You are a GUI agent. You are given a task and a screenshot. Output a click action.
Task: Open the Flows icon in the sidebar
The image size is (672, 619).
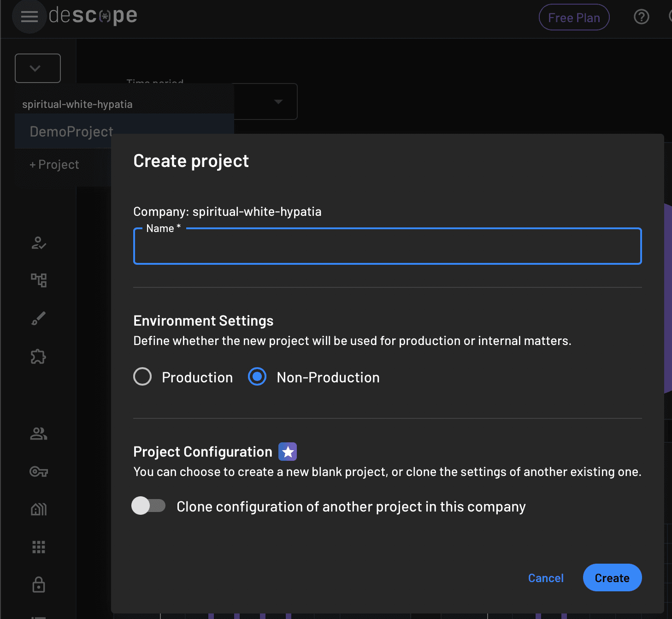tap(39, 280)
